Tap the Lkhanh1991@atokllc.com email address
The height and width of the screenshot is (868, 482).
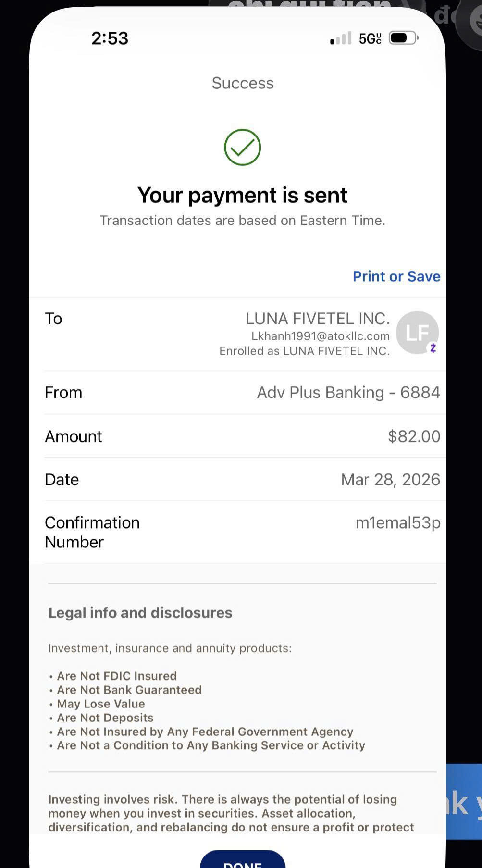(x=321, y=336)
